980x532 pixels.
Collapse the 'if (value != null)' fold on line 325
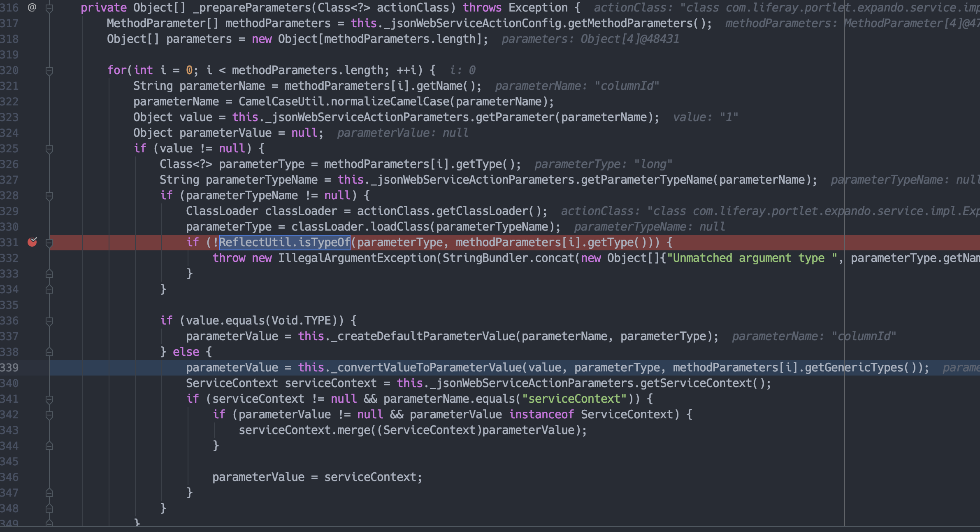point(49,149)
